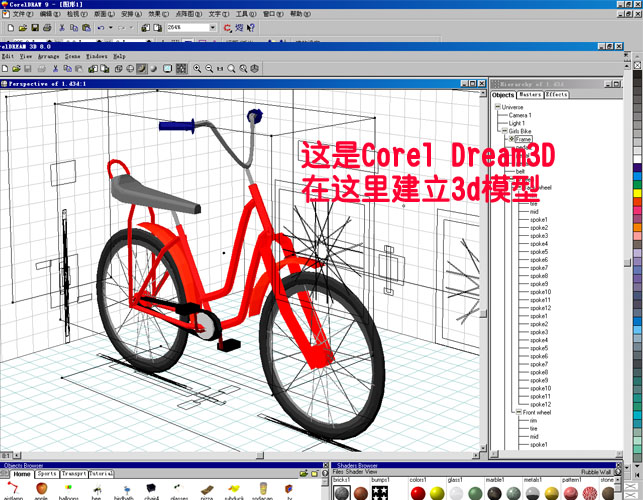Image resolution: width=643 pixels, height=500 pixels.
Task: Click Copy icon in CorelDREAM 3D toolbar
Action: point(68,69)
